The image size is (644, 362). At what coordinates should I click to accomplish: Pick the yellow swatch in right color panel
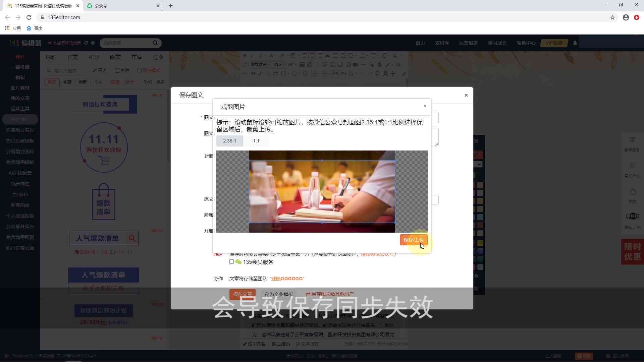click(480, 243)
